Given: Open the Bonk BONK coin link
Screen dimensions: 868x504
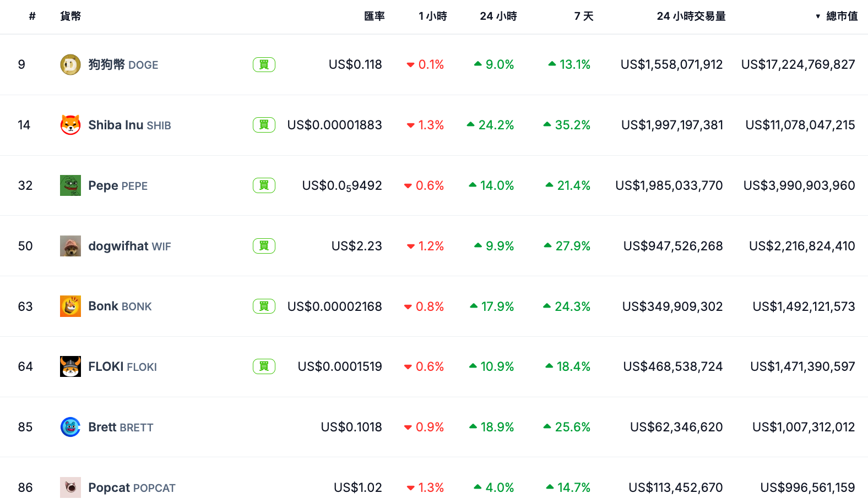Looking at the screenshot, I should (x=120, y=306).
